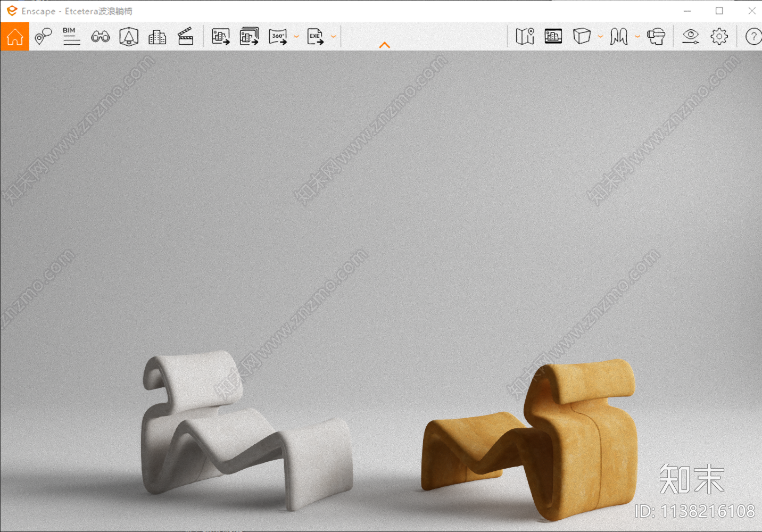Screen dimensions: 762x532
Task: Open the collaborative annotations tool
Action: click(43, 36)
